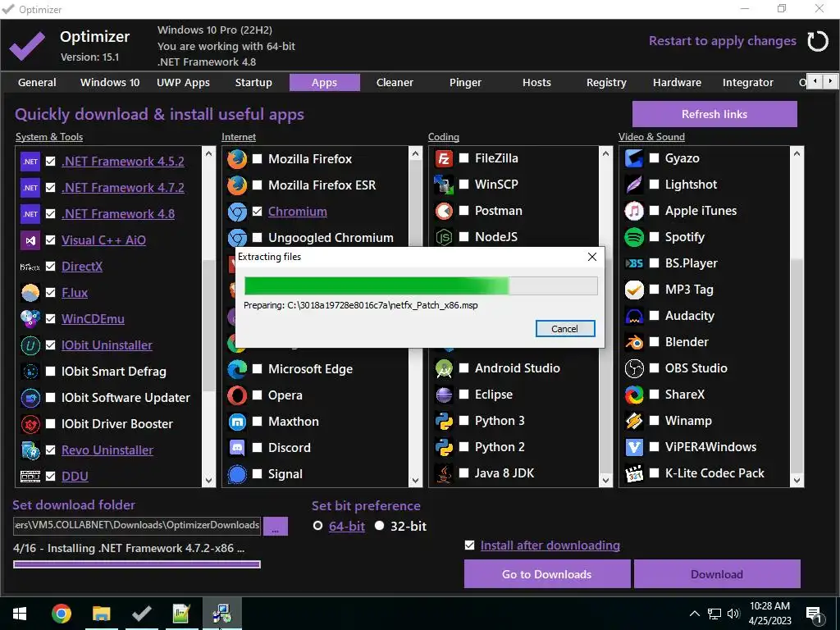Select the 64-bit radio button
840x630 pixels.
point(317,526)
